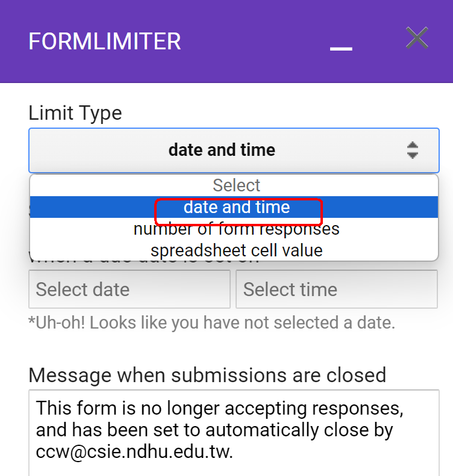Choose the blank 'Select' placeholder option
Screen dimensions: 453x476
236,185
